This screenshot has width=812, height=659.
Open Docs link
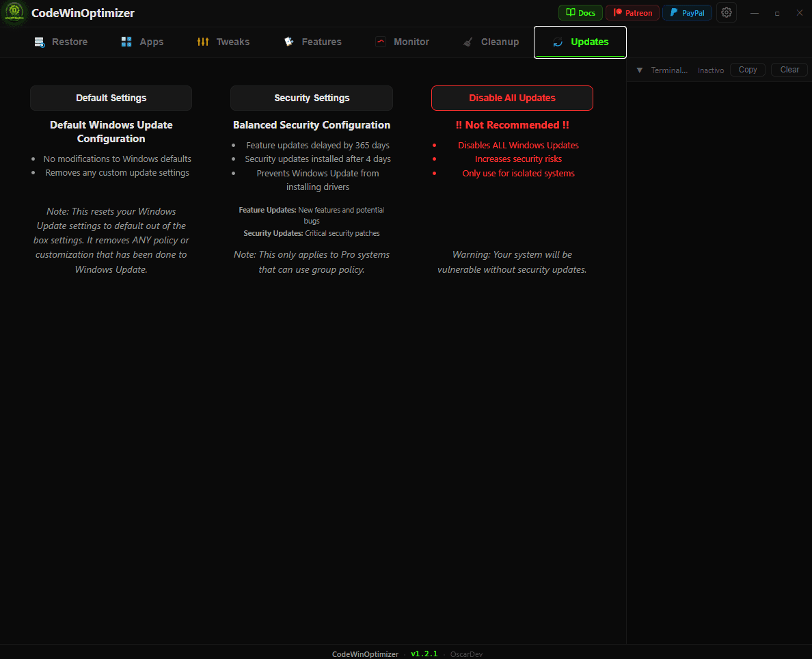click(x=580, y=12)
